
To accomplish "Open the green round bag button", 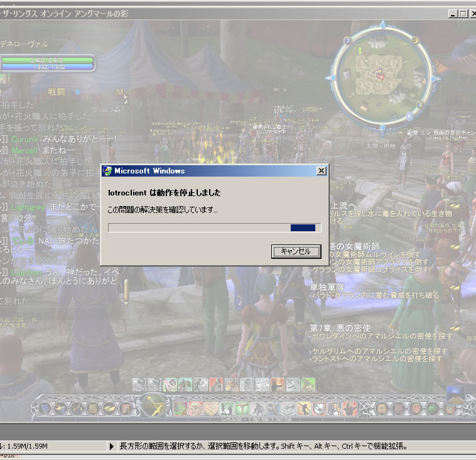I will [x=432, y=408].
